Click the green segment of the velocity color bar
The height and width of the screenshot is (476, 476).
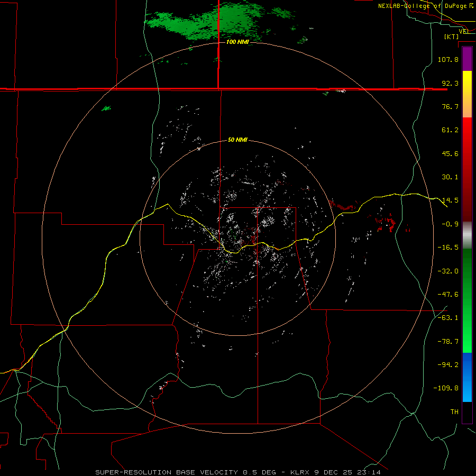point(467,300)
